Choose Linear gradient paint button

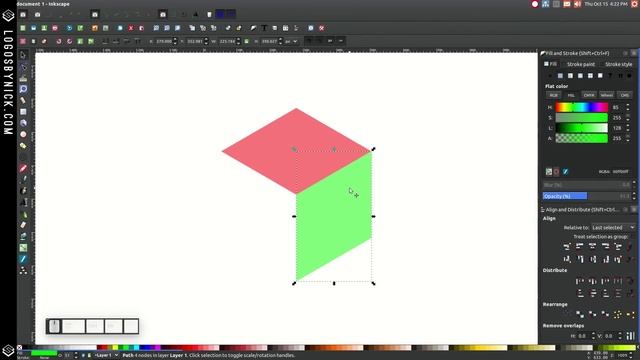(x=570, y=76)
